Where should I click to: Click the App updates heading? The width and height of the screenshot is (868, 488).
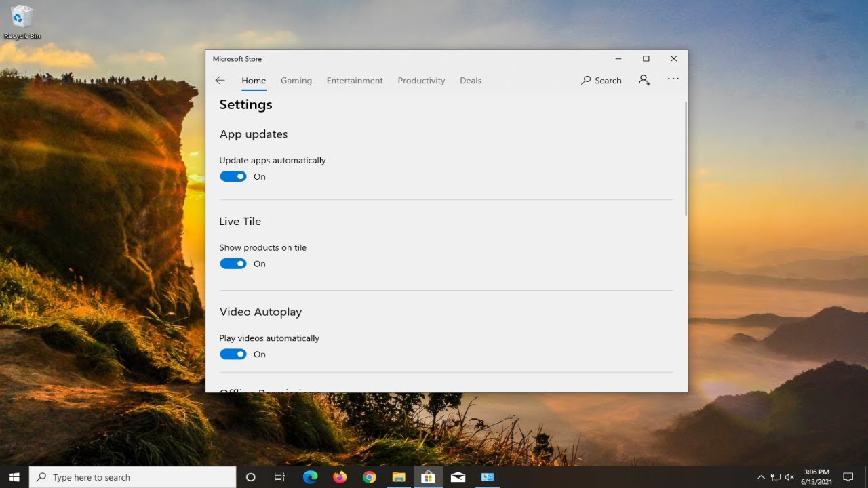tap(254, 134)
